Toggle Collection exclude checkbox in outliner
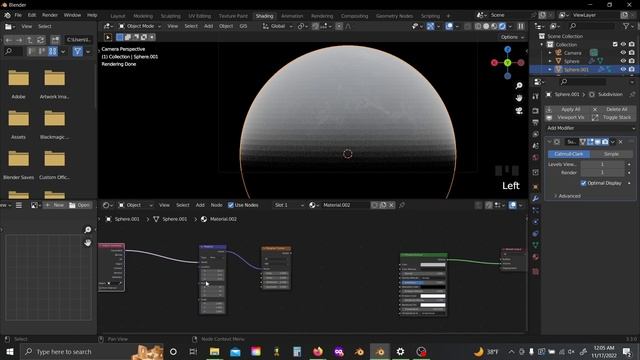Image resolution: width=640 pixels, height=360 pixels. (x=615, y=44)
